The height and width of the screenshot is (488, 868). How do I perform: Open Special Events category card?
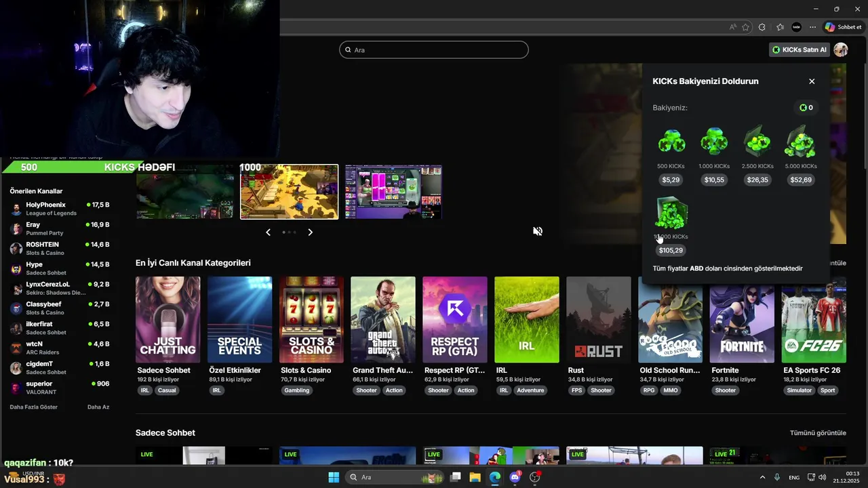239,319
